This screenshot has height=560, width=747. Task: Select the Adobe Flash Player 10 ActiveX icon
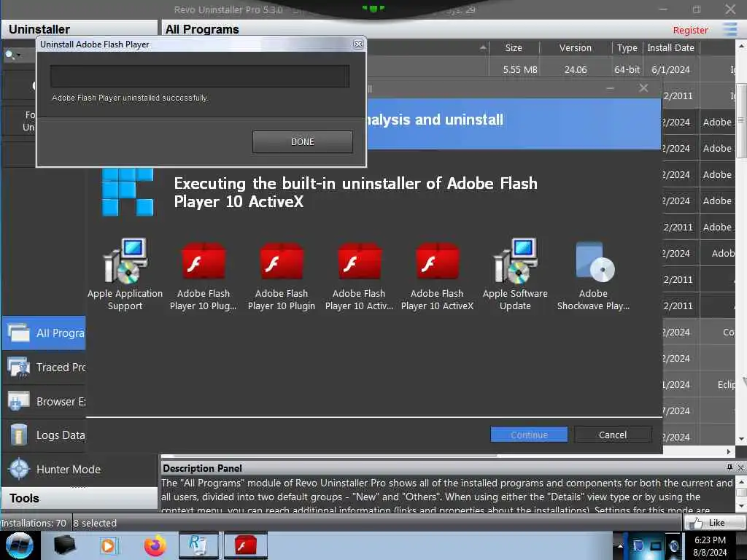(x=438, y=276)
